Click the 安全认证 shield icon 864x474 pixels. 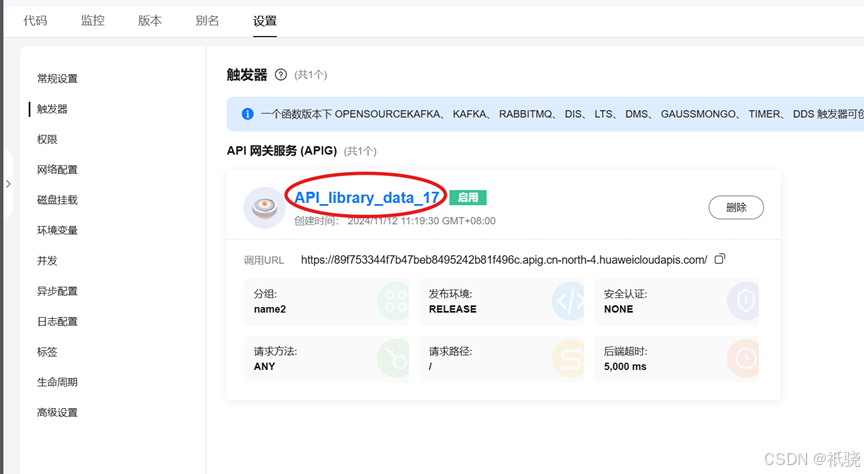click(743, 301)
